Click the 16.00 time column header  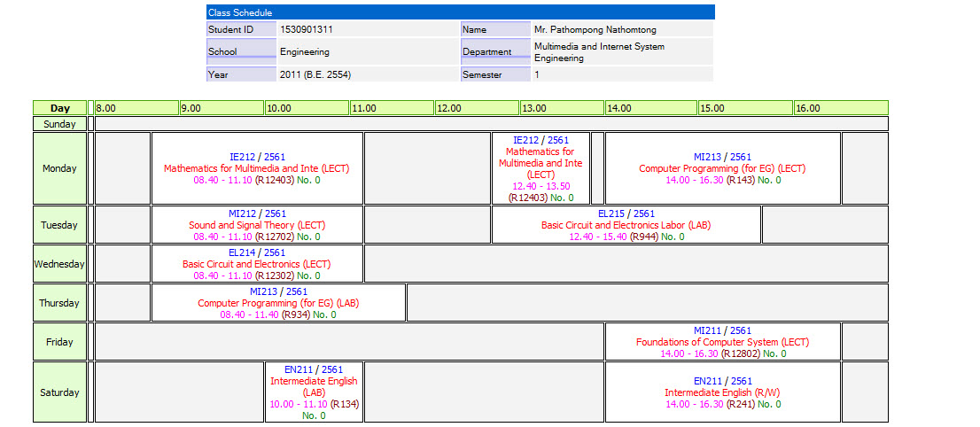841,108
